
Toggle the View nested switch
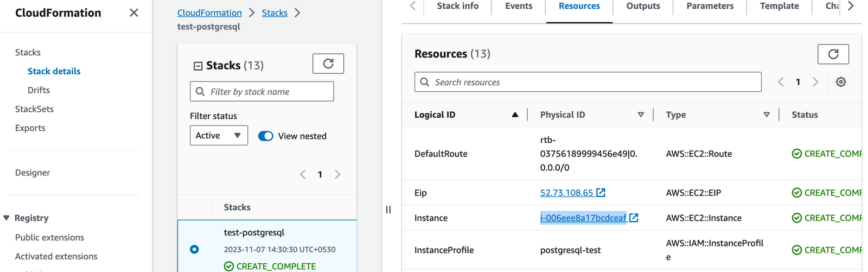point(266,136)
